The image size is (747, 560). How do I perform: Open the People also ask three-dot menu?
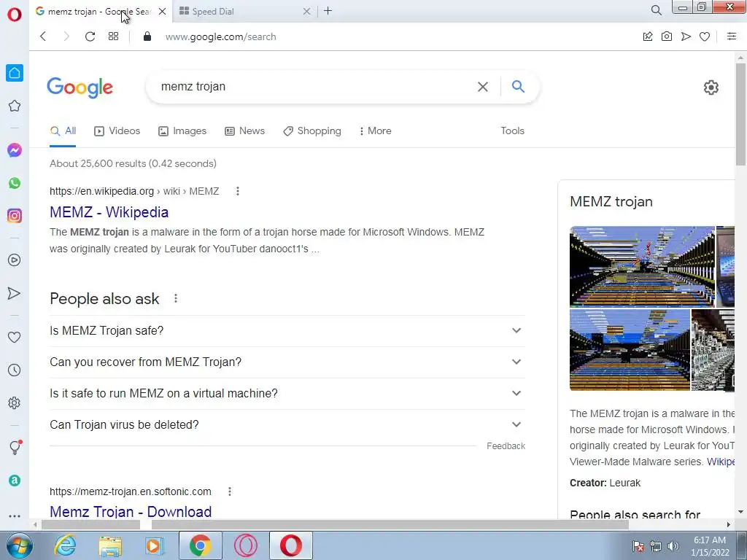coord(176,298)
